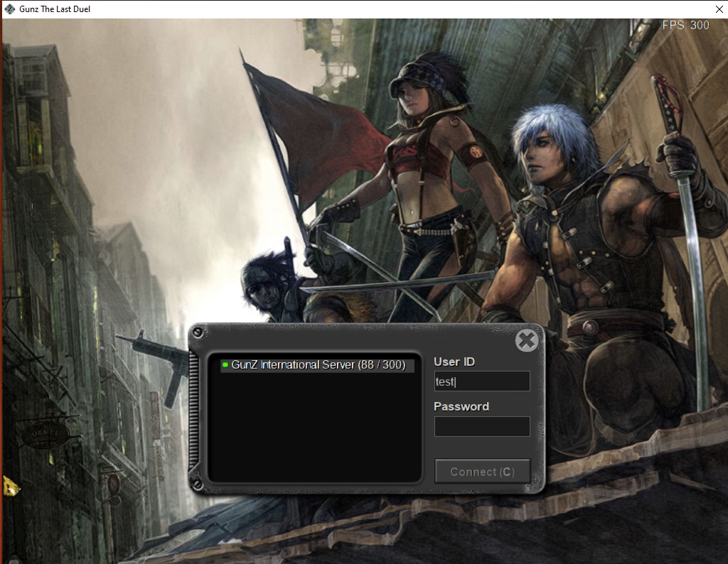Close the login dialog with round X
Screen dimensions: 728x564
[527, 341]
